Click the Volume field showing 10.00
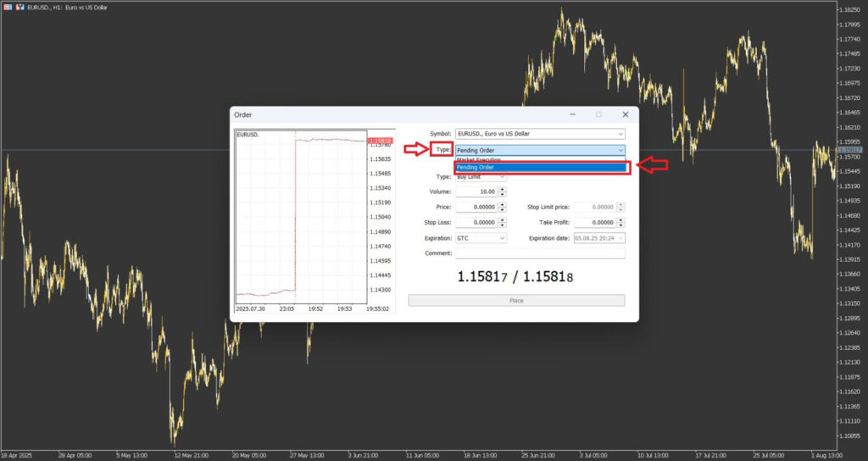Image resolution: width=868 pixels, height=461 pixels. coord(476,192)
